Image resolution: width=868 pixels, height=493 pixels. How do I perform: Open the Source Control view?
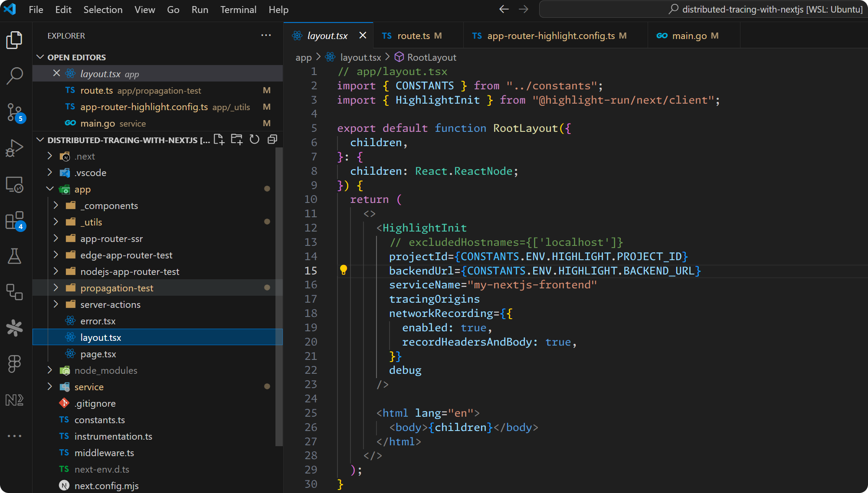click(x=15, y=112)
